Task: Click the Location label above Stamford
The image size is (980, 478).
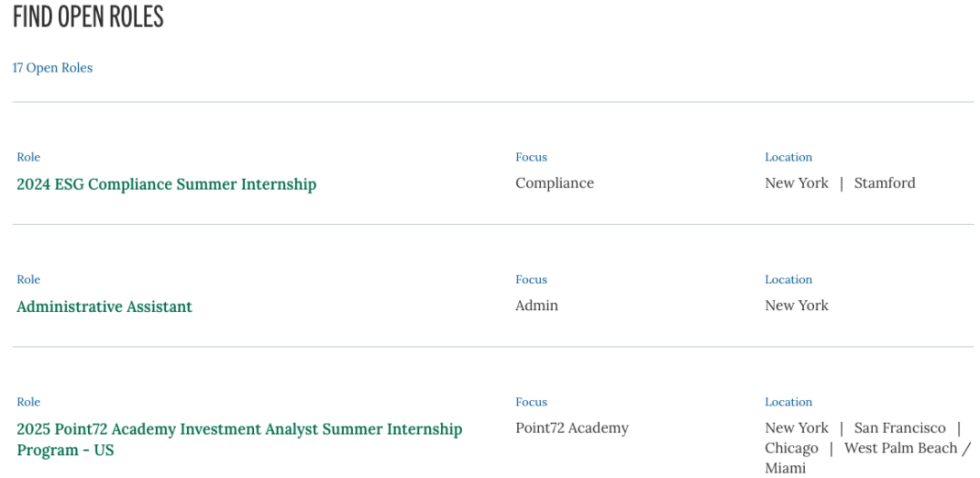Action: (x=789, y=157)
